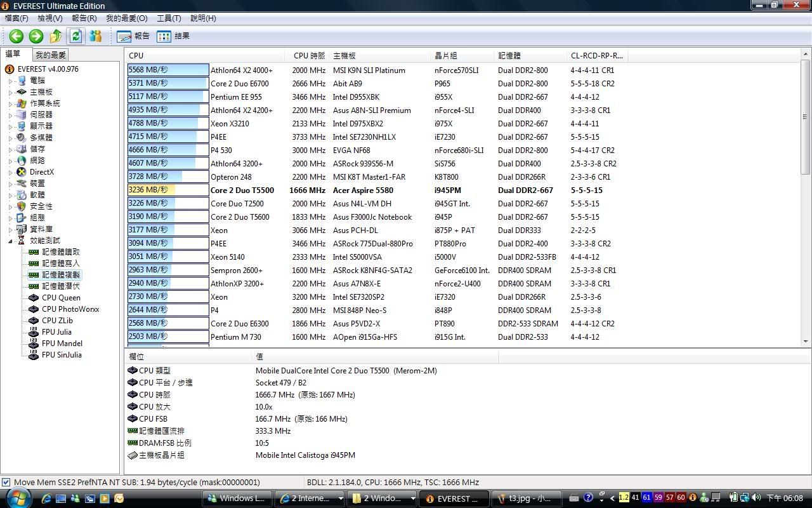
Task: Select the FPU Mandel benchmark icon
Action: [x=34, y=344]
